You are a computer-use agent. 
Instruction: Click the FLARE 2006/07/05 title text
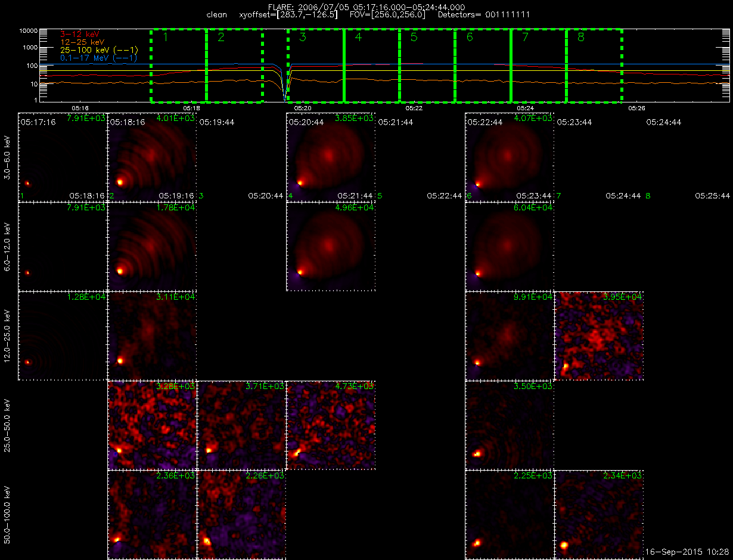[x=366, y=7]
